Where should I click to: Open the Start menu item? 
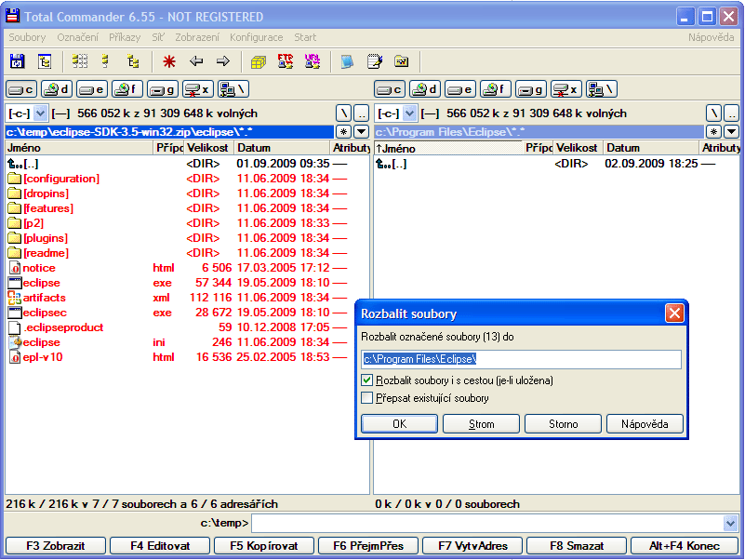(305, 37)
